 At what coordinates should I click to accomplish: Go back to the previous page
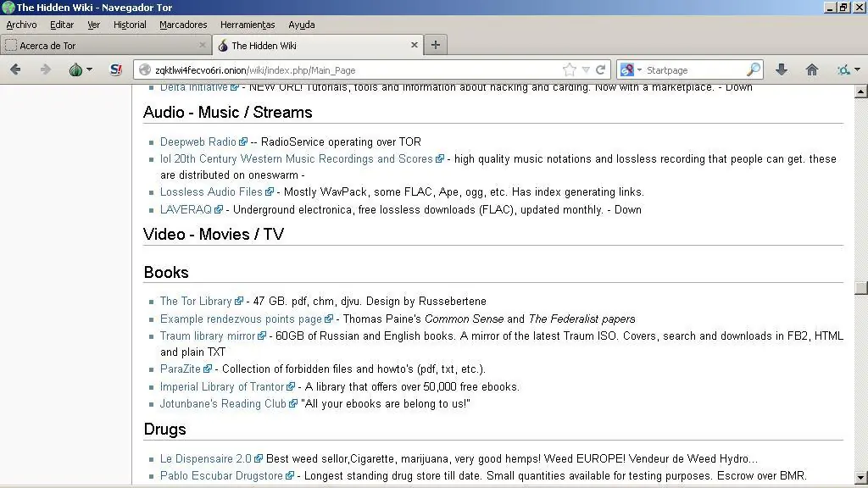pyautogui.click(x=15, y=69)
